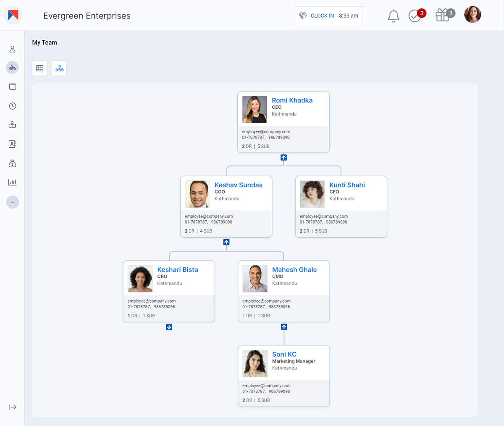The image size is (504, 426).
Task: Open tasks via the checkmark badge icon
Action: (414, 16)
